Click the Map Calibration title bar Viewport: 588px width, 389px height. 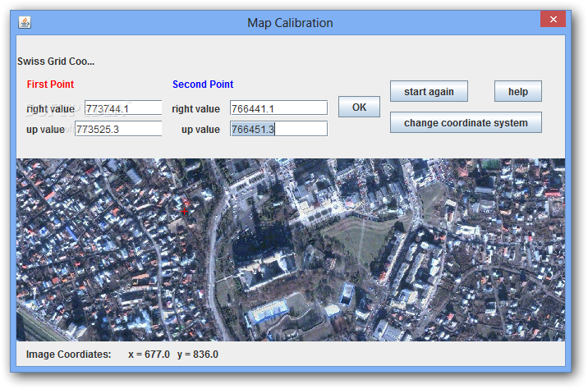290,22
